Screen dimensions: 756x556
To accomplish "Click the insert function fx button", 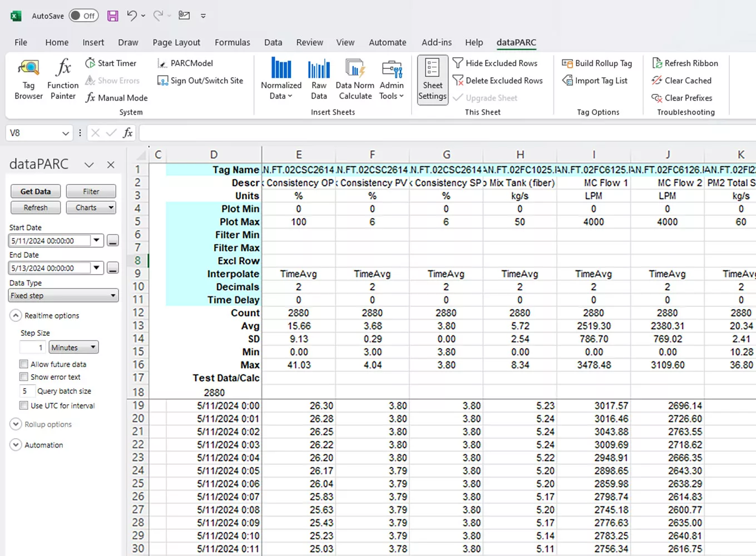I will (x=128, y=133).
